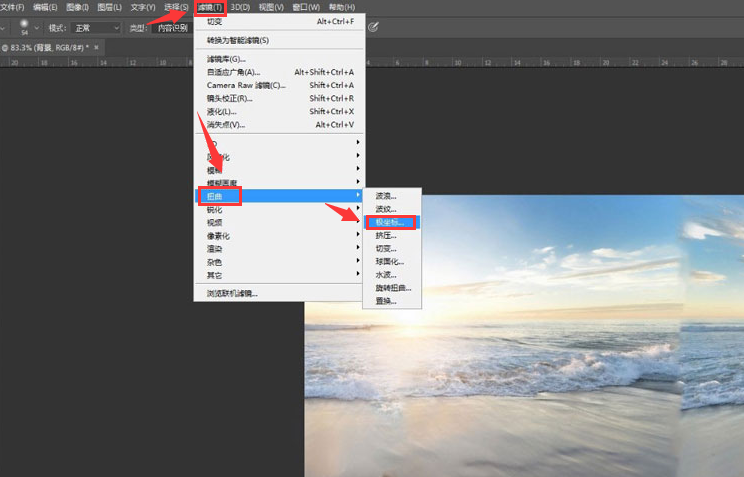The height and width of the screenshot is (477, 744).
Task: Choose 挤压... pinch filter
Action: [392, 235]
